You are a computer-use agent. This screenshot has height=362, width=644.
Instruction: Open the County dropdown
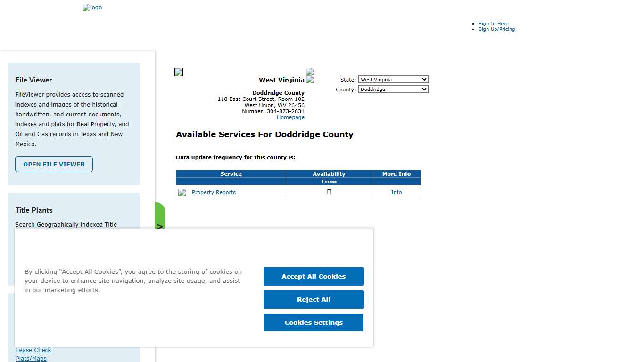pos(393,89)
